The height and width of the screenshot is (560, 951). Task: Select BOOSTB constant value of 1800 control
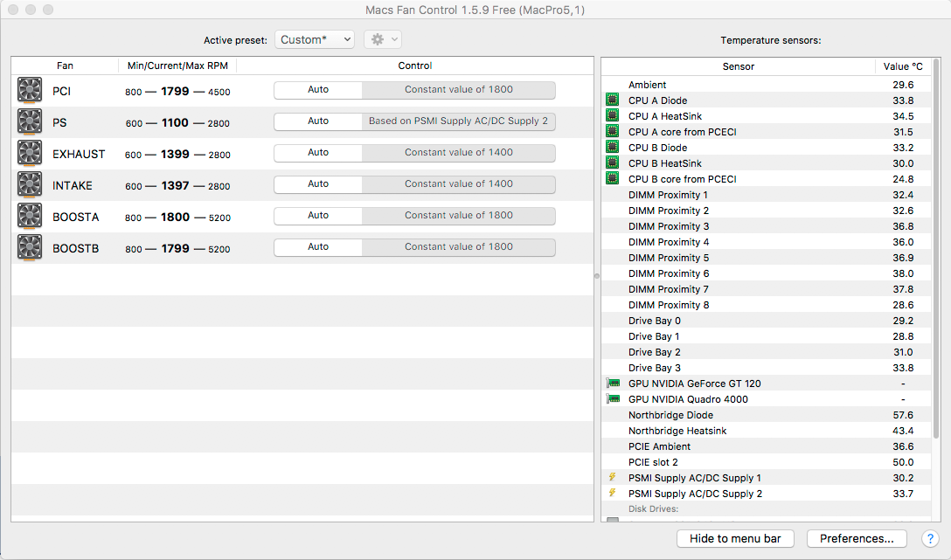point(459,247)
